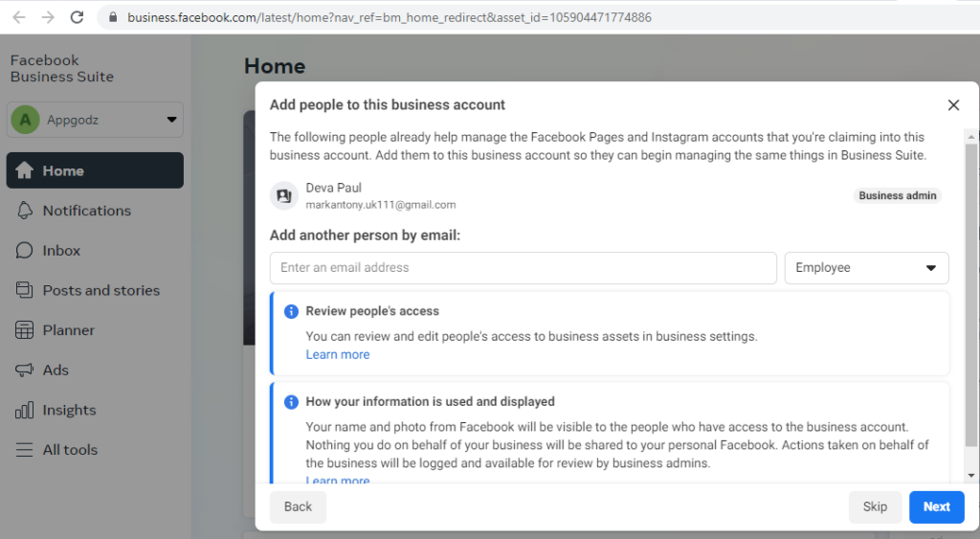
Task: Click info icon beside How your information is used
Action: click(291, 402)
